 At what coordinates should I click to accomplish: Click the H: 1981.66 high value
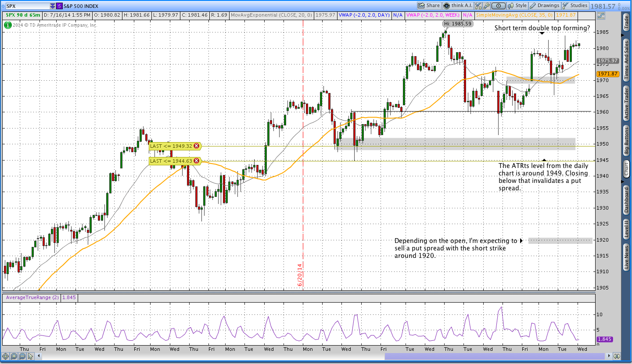pos(137,15)
